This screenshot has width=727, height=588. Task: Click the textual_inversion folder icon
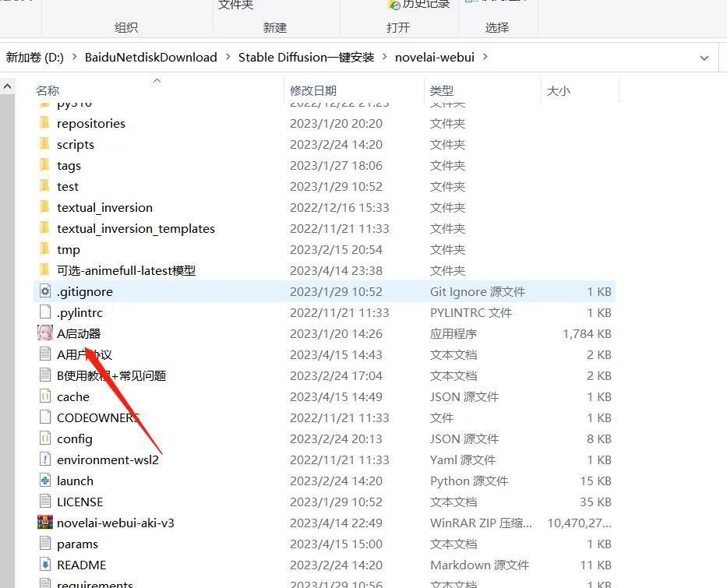click(44, 206)
